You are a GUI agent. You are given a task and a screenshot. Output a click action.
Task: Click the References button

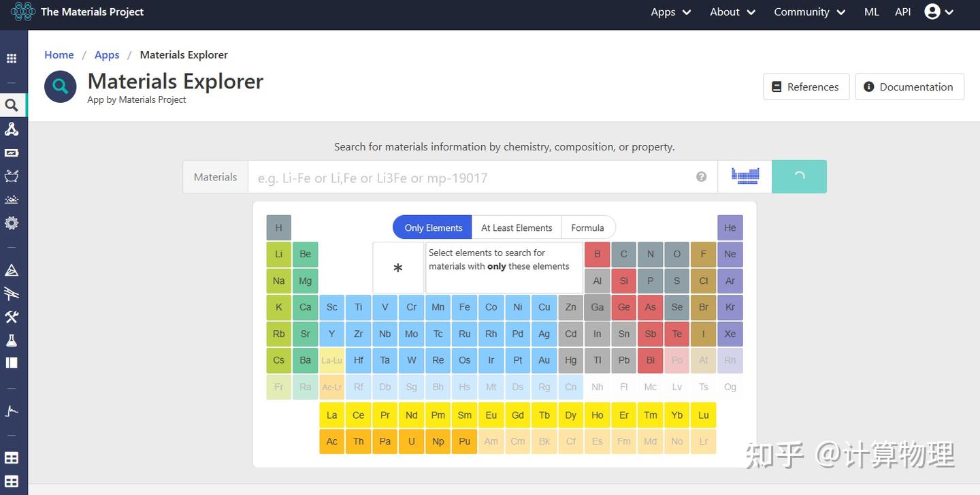tap(806, 87)
